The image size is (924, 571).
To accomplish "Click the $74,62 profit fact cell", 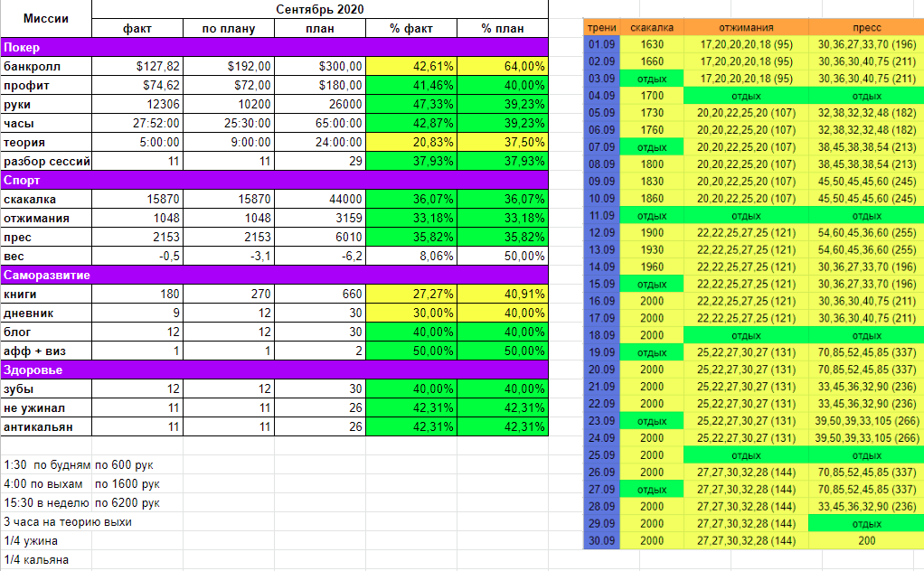I will click(137, 85).
